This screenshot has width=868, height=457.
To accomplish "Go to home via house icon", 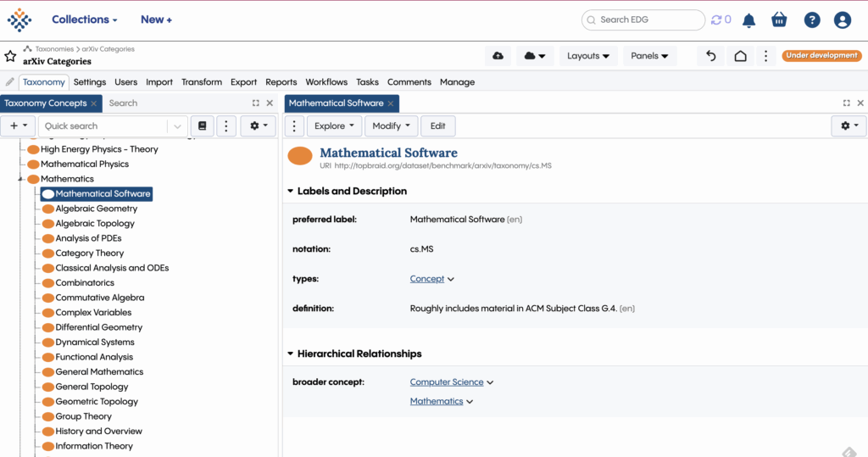I will click(x=740, y=56).
